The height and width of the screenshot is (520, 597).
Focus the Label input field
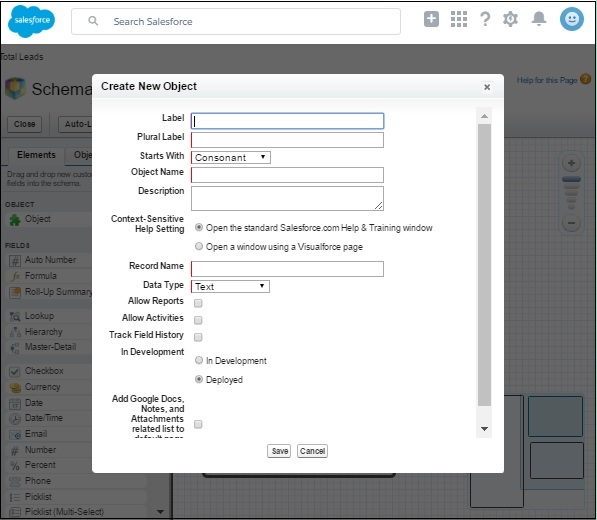pyautogui.click(x=287, y=121)
